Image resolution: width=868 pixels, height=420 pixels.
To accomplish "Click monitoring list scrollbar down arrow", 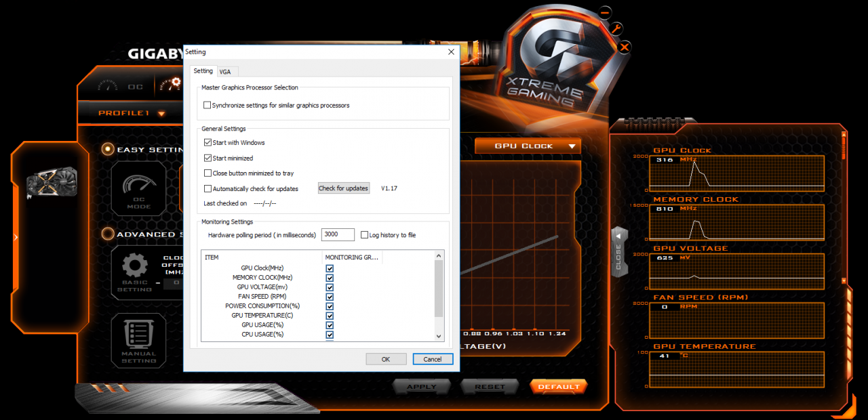I will pyautogui.click(x=439, y=336).
